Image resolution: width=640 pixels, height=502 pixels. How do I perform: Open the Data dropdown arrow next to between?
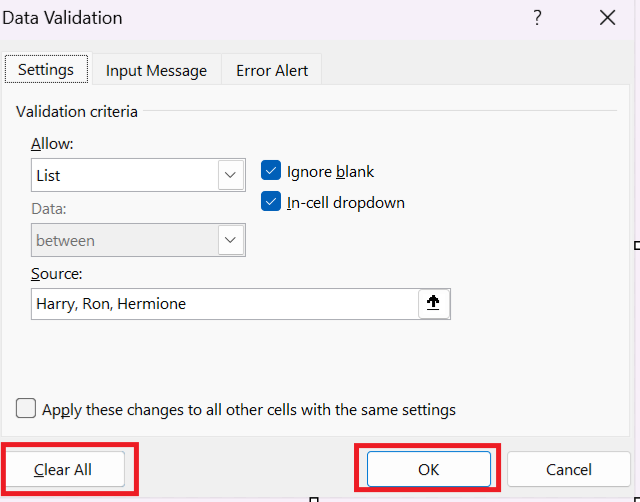(x=232, y=240)
